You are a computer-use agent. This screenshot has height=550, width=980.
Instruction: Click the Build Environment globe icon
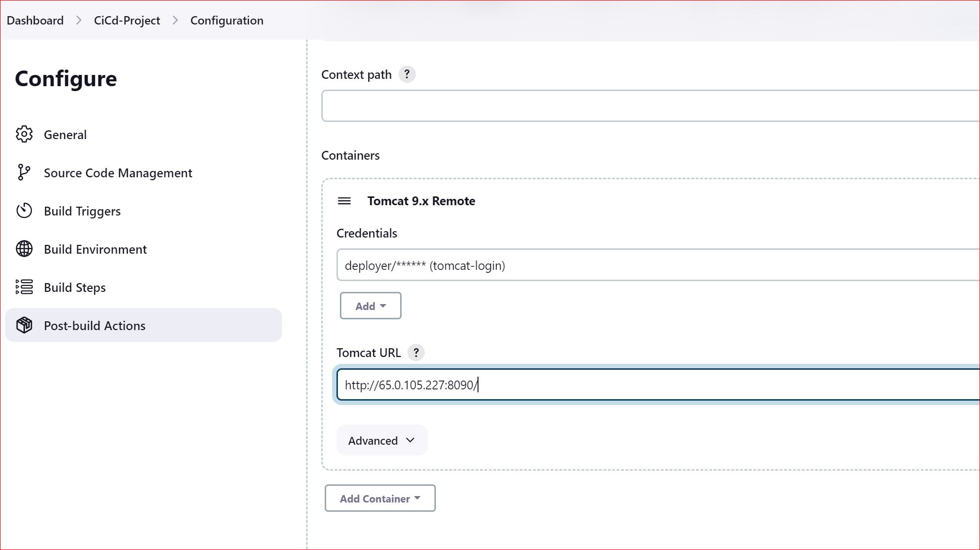coord(24,249)
